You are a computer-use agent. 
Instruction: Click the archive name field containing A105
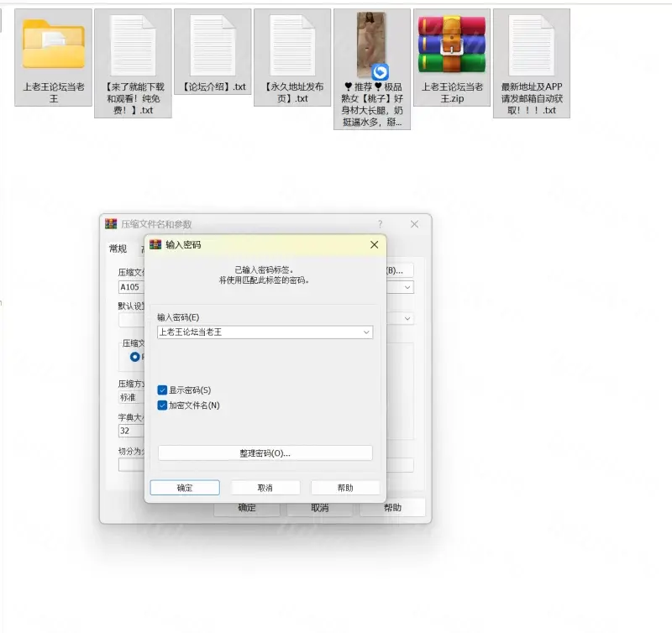pos(130,287)
